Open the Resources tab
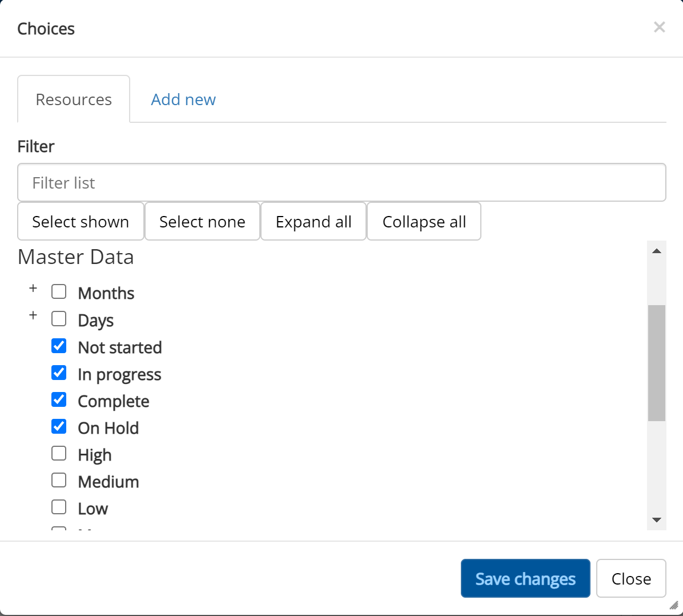This screenshot has width=683, height=616. tap(74, 99)
